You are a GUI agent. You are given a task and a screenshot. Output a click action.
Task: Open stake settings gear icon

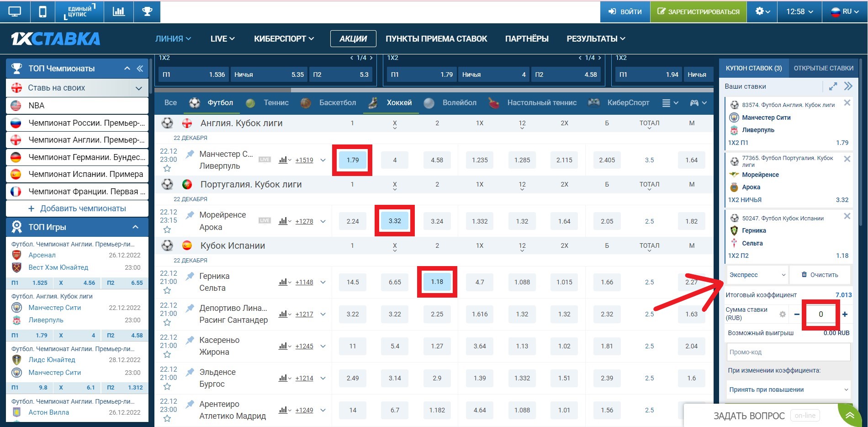[783, 314]
